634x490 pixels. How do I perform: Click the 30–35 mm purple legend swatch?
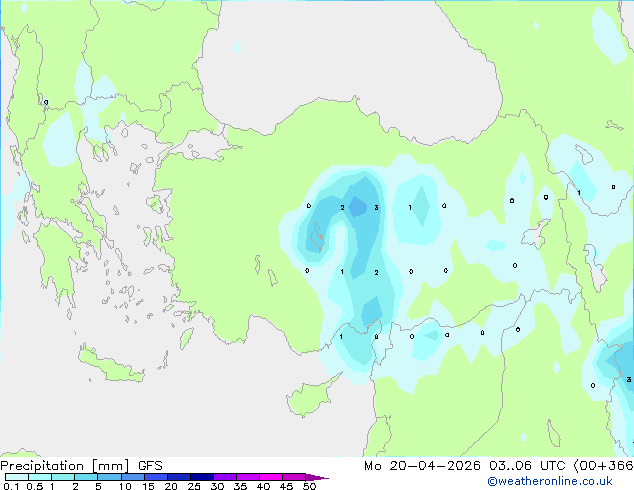[x=225, y=477]
